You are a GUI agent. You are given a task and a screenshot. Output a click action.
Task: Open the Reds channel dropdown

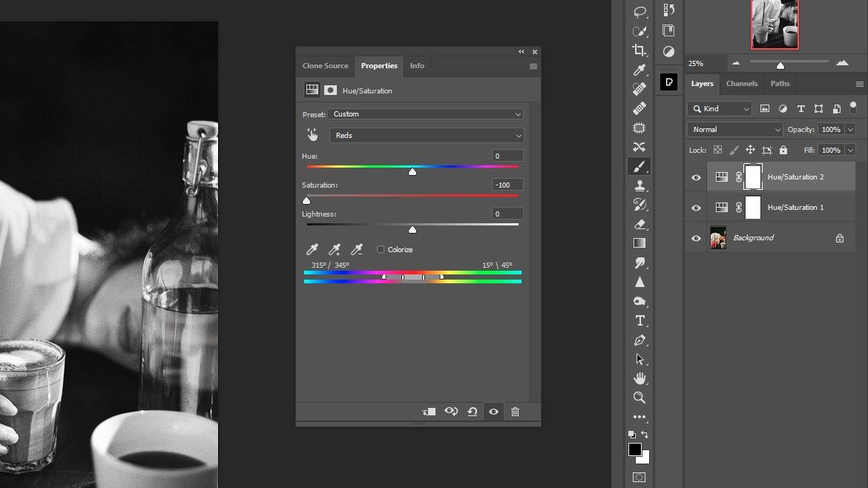(427, 135)
